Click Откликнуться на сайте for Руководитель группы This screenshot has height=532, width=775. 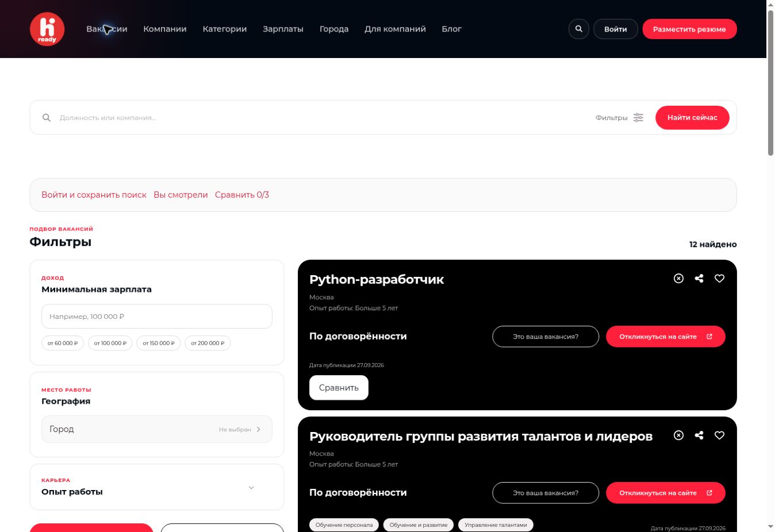[666, 493]
